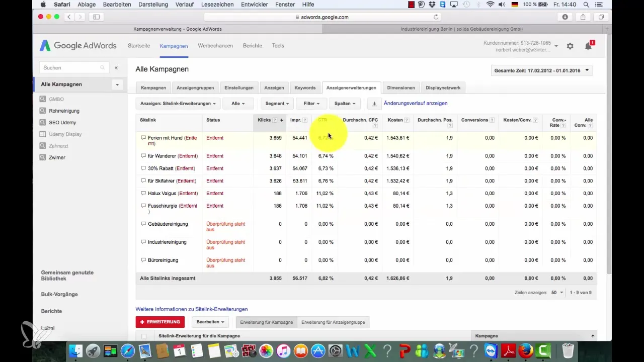
Task: Sort by the Klicks column header
Action: coord(264,120)
